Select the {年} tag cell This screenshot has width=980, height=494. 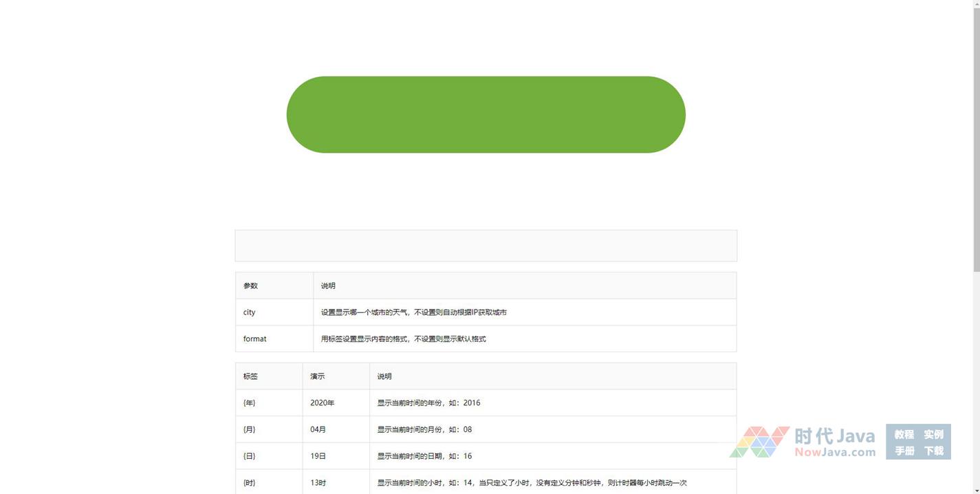click(250, 403)
